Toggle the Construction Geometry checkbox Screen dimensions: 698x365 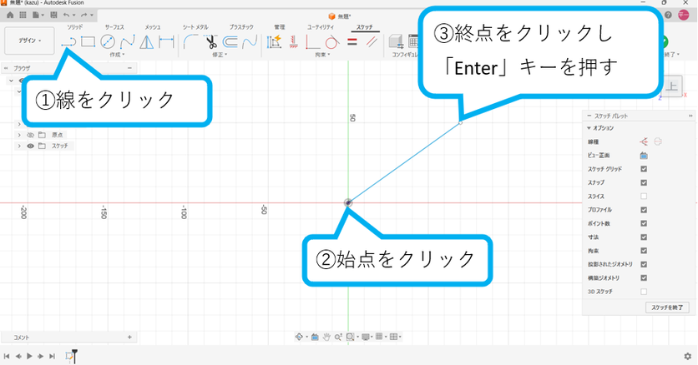644,278
